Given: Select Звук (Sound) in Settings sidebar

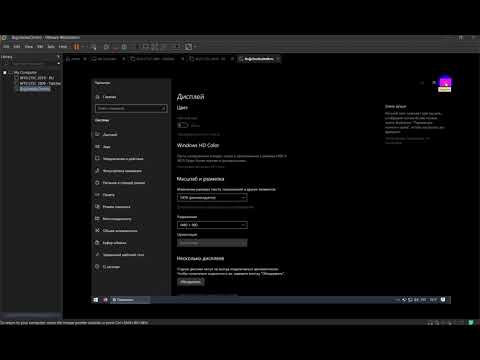Looking at the screenshot, I should point(131,147).
